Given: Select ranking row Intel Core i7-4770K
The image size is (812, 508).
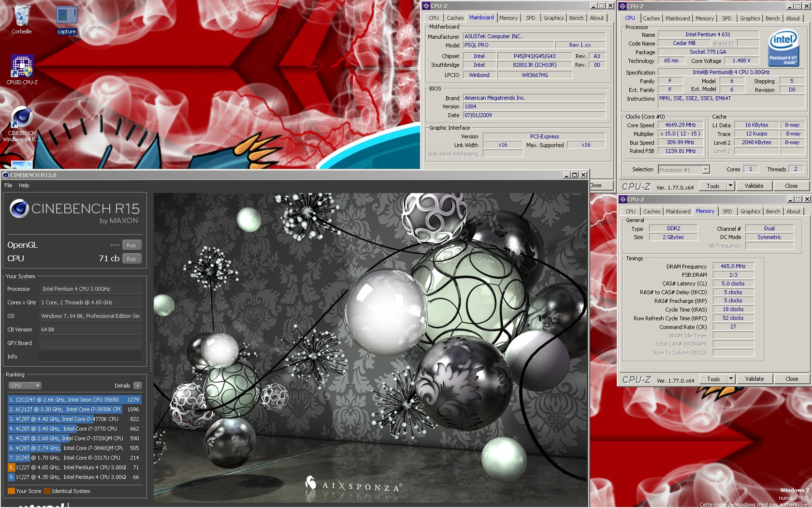Looking at the screenshot, I should click(x=74, y=419).
